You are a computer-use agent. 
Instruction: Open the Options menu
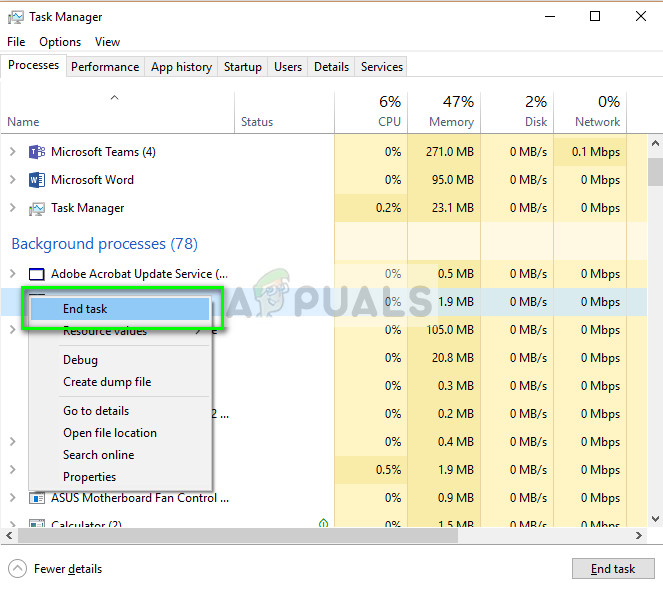pos(60,42)
